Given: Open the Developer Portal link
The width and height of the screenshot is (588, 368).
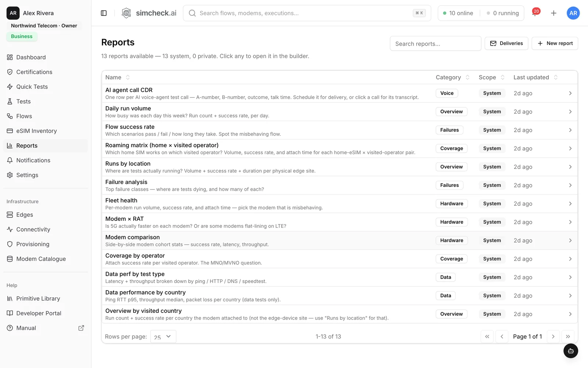Looking at the screenshot, I should (46, 314).
